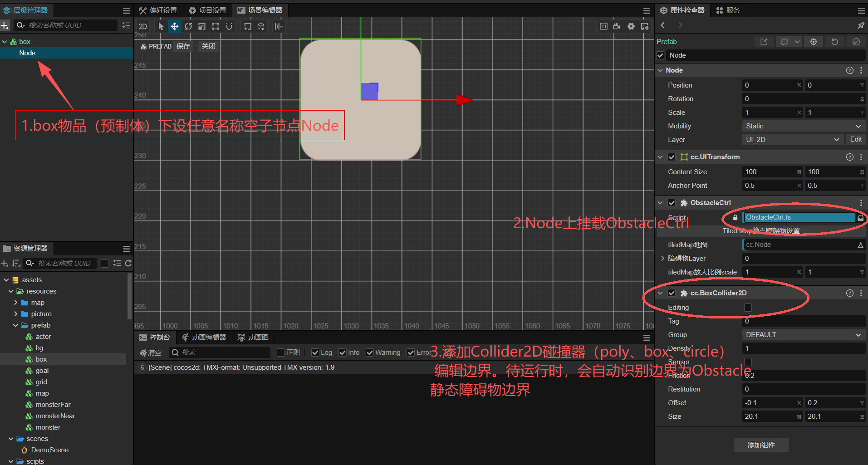Viewport: 868px width, 465px height.
Task: Select the Move transform tool
Action: (x=174, y=26)
